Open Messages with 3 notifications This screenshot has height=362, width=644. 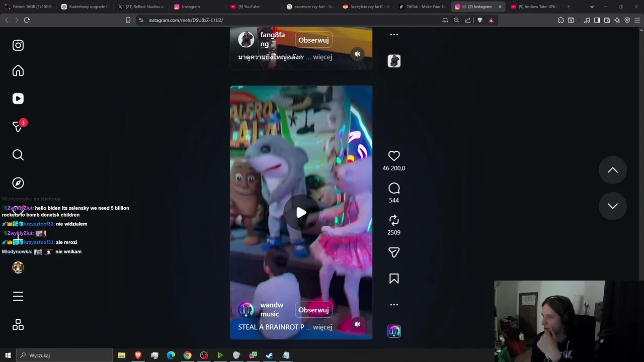point(18,127)
